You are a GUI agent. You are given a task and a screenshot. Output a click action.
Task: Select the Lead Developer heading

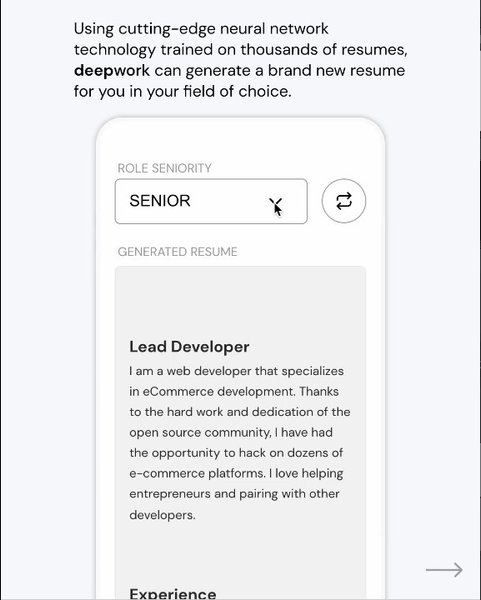coord(189,347)
